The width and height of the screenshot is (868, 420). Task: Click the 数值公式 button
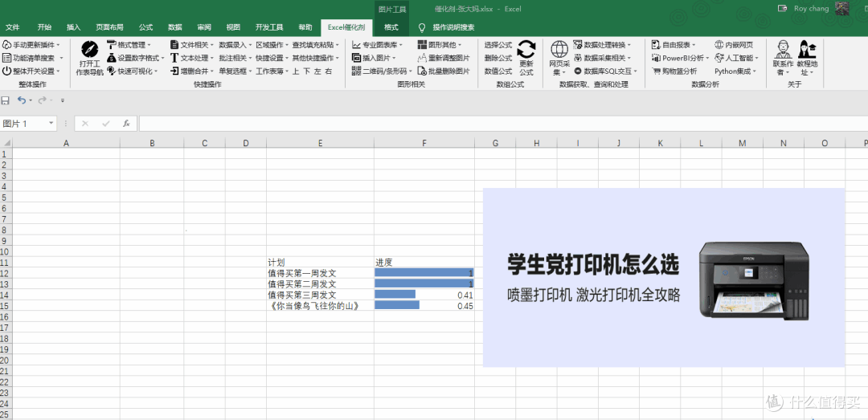pos(498,71)
